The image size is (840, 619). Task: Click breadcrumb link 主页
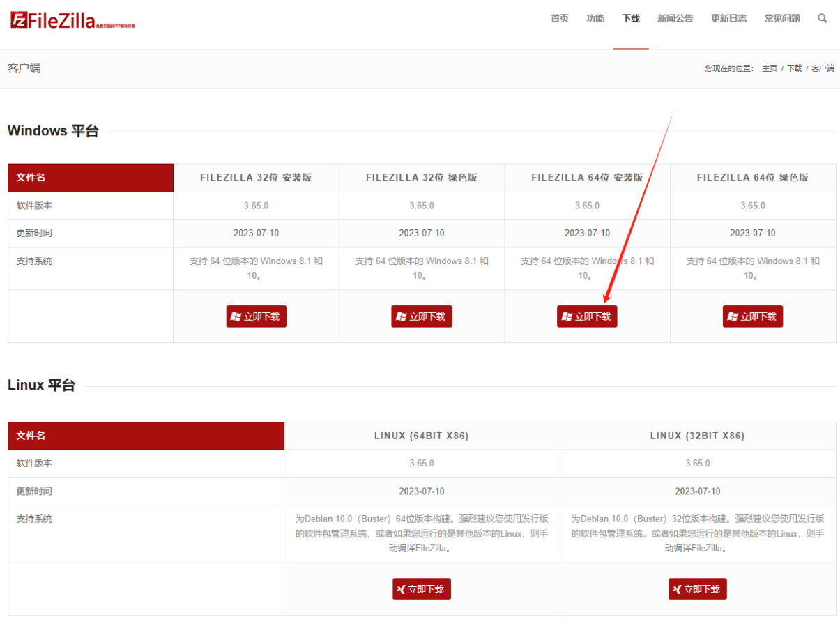[770, 68]
